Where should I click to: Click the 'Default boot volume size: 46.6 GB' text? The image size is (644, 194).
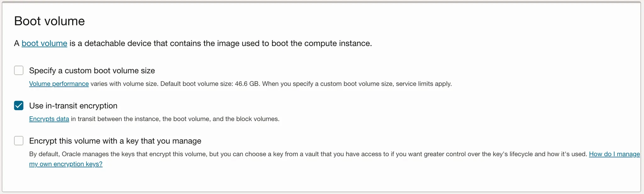(x=210, y=84)
